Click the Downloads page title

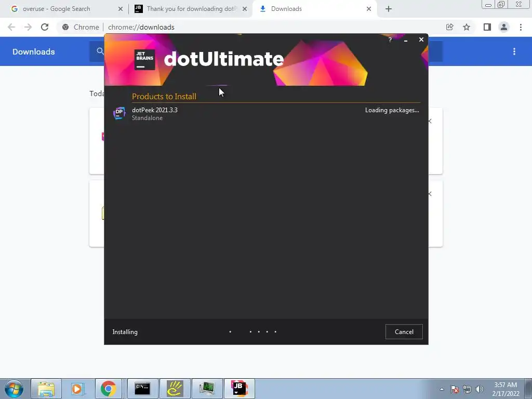pyautogui.click(x=34, y=51)
